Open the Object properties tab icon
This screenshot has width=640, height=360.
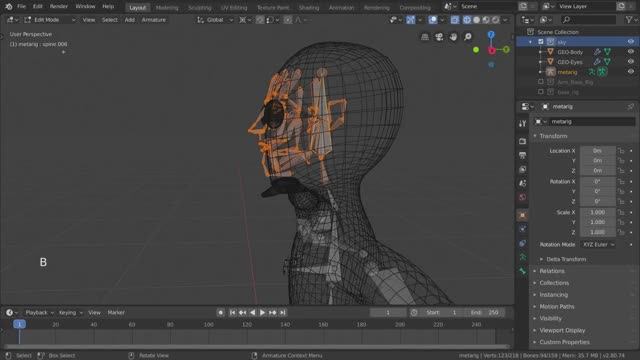click(x=522, y=215)
